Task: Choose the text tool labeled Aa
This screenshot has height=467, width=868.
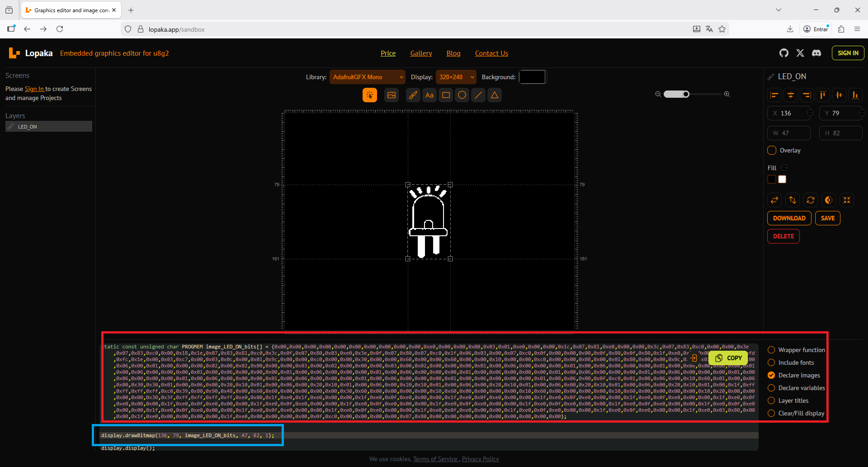Action: coord(429,95)
